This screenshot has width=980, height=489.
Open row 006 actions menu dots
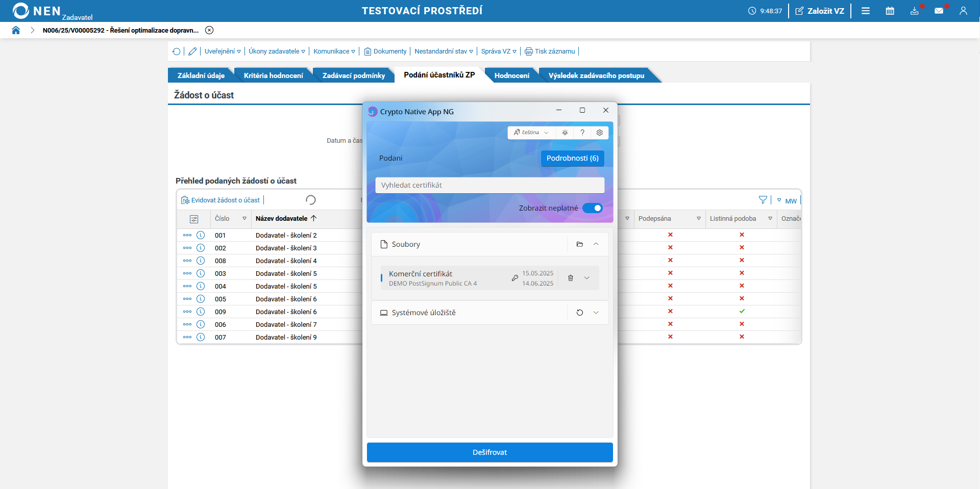187,325
